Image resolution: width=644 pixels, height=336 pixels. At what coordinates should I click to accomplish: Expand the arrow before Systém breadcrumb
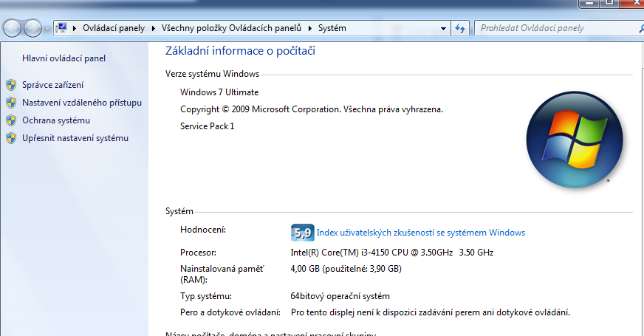coord(309,28)
